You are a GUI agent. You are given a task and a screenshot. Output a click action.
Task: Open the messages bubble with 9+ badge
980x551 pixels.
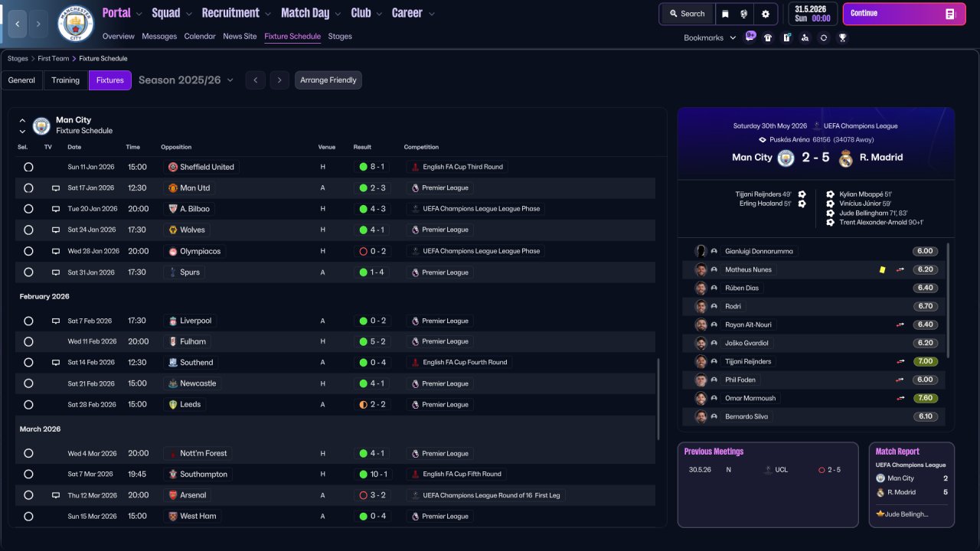pos(750,37)
